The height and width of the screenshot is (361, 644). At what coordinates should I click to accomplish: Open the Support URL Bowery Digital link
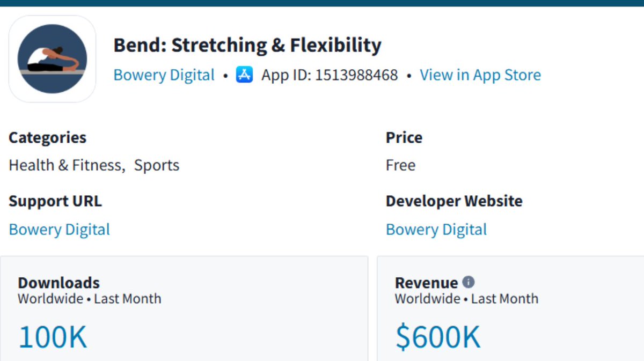[x=59, y=230]
